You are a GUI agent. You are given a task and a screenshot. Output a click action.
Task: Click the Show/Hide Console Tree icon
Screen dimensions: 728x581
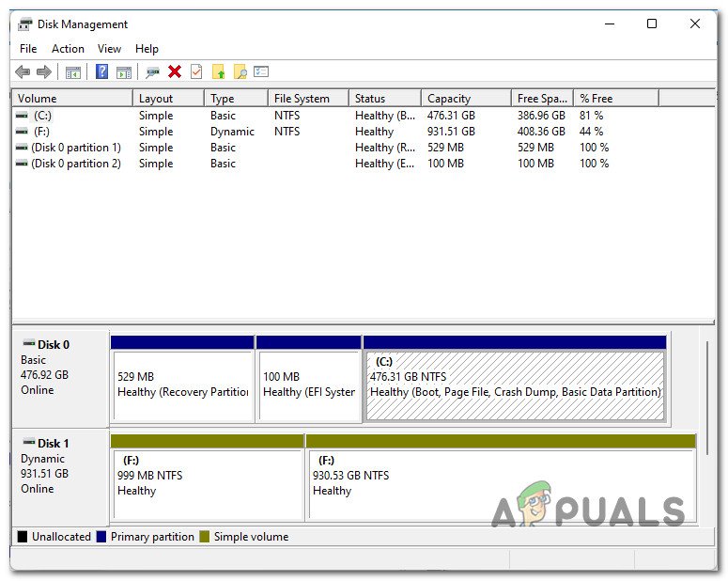click(72, 71)
